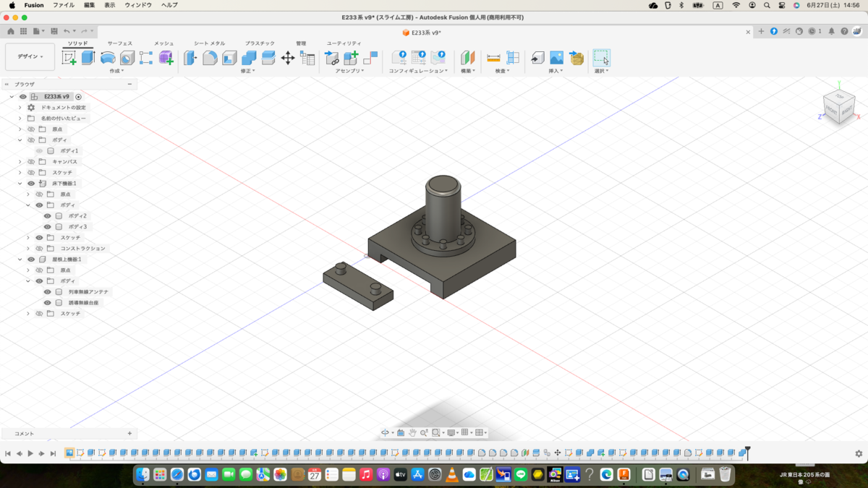The height and width of the screenshot is (488, 868).
Task: Select the Revolve tool
Action: (x=108, y=58)
